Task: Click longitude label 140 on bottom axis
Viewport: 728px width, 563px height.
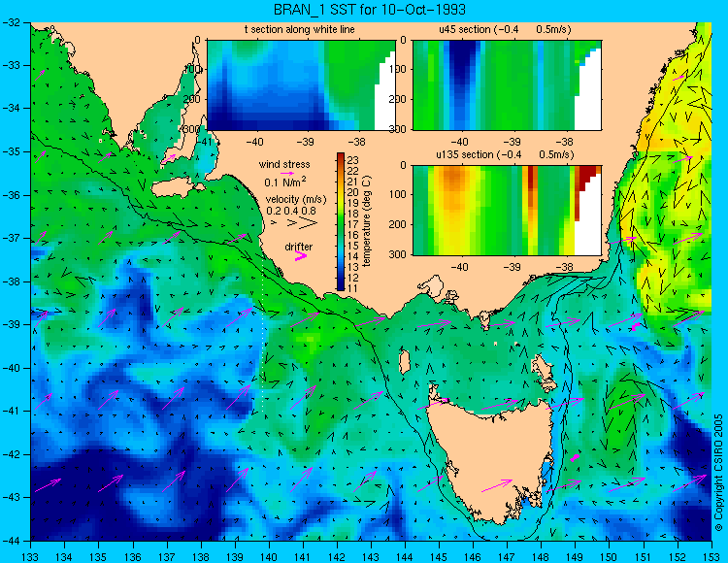Action: (268, 557)
